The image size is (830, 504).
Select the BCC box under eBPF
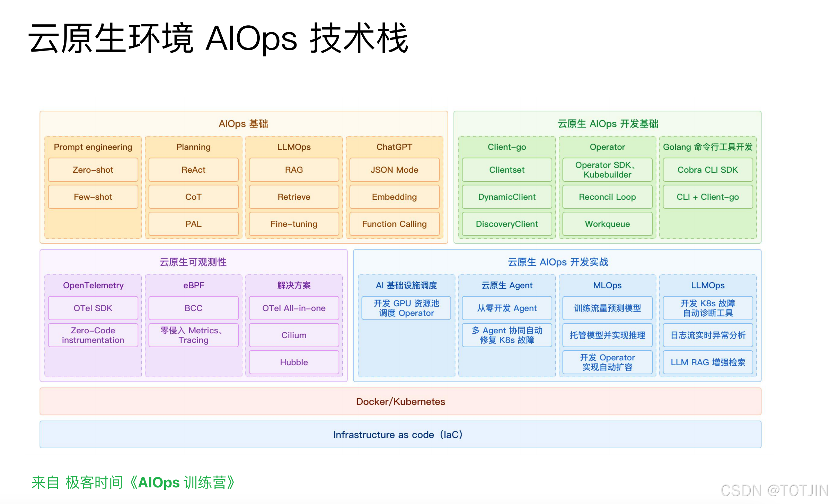pyautogui.click(x=193, y=308)
